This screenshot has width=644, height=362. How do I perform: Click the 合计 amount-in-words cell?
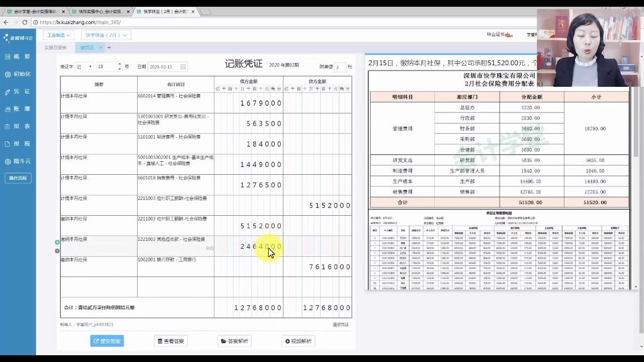(137, 307)
